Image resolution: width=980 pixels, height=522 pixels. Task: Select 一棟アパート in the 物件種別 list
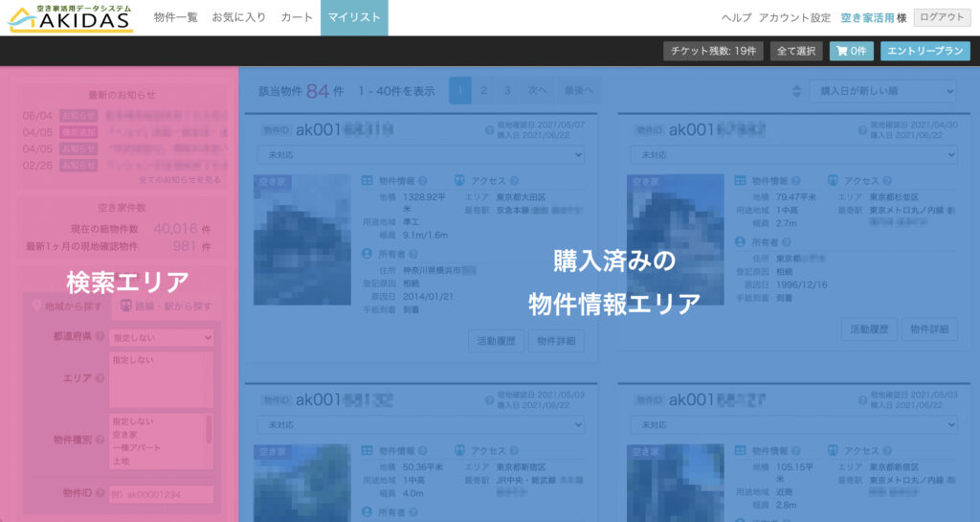(136, 447)
